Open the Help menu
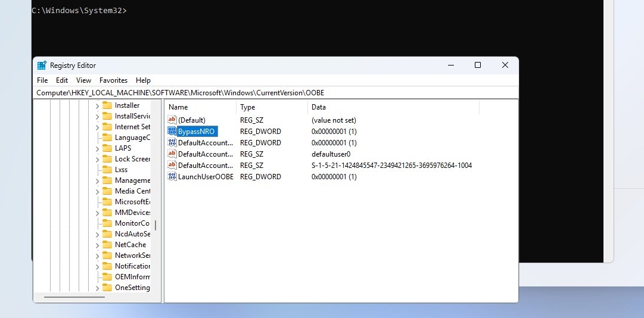The image size is (644, 318). coord(144,80)
